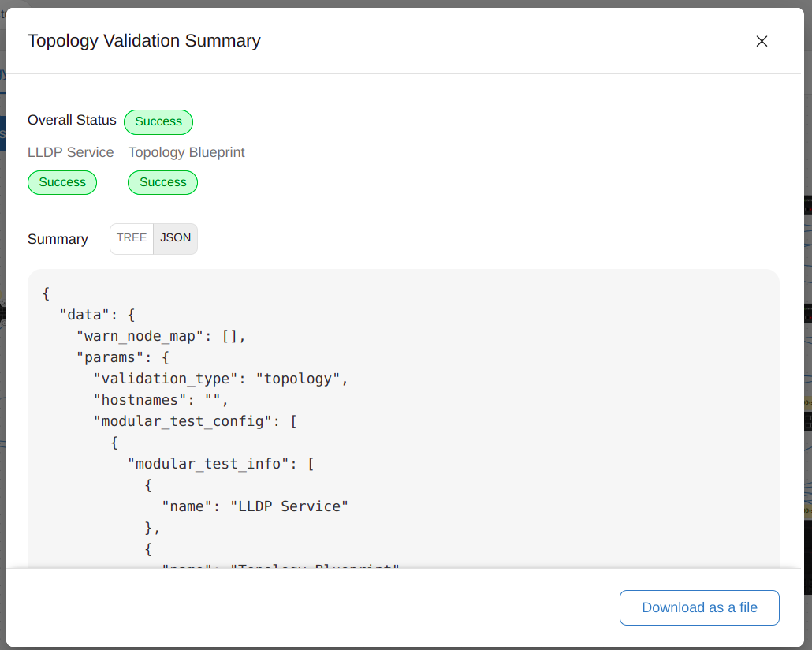Click the Topology Blueprint Success badge
Image resolution: width=812 pixels, height=650 pixels.
coord(162,182)
